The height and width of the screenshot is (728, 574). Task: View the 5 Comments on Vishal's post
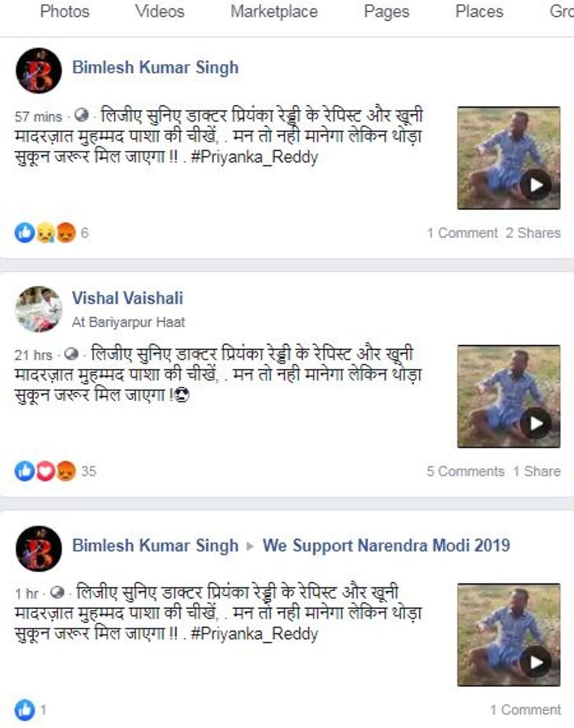pyautogui.click(x=465, y=472)
